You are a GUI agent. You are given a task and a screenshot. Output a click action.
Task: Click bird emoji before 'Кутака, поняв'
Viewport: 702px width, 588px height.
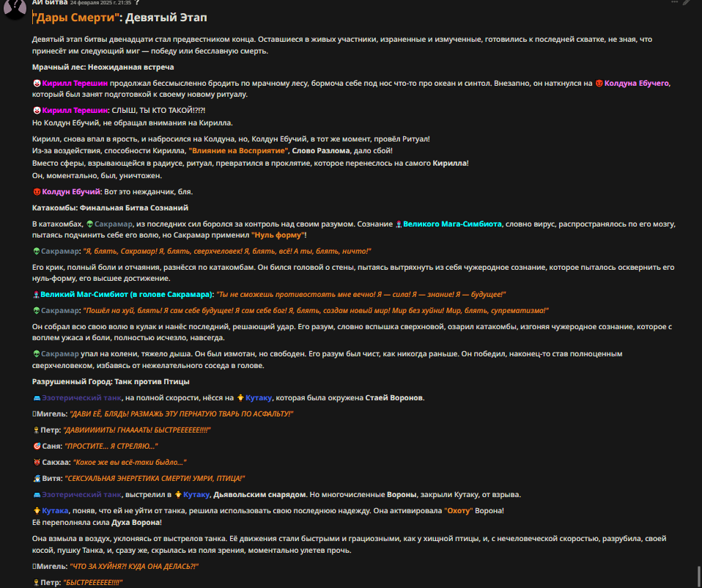(37, 510)
